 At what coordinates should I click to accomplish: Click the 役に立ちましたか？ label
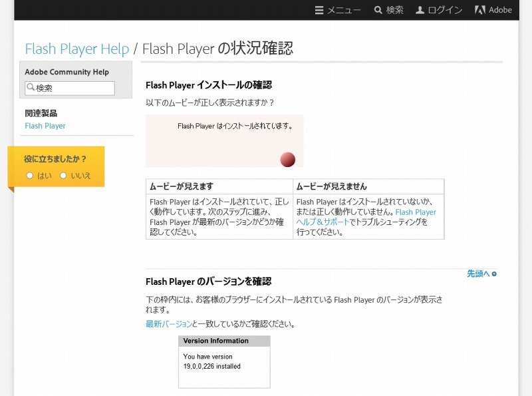click(x=55, y=159)
